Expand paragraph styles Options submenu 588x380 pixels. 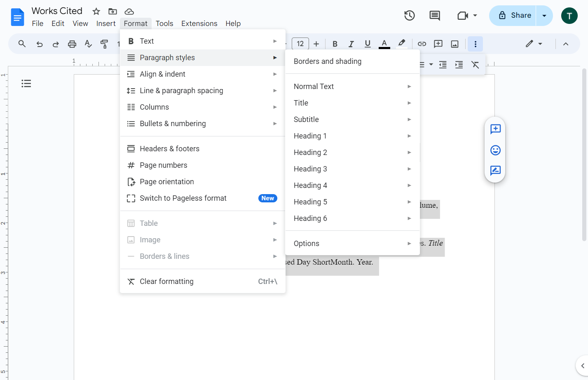(353, 244)
